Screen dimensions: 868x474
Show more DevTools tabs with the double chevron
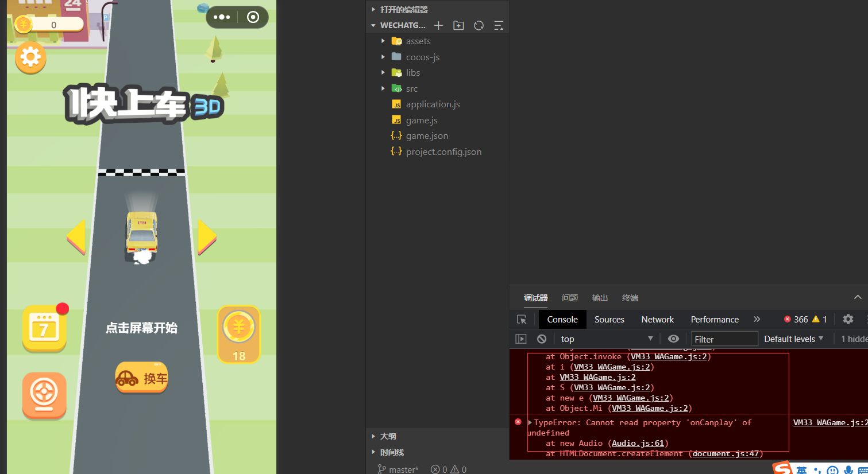pyautogui.click(x=757, y=320)
